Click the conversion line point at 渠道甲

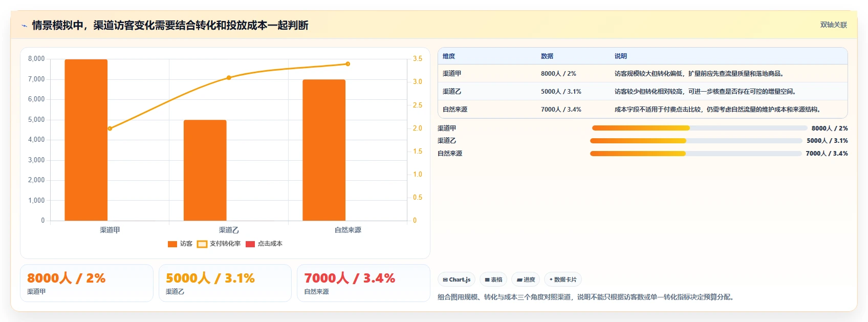point(110,128)
